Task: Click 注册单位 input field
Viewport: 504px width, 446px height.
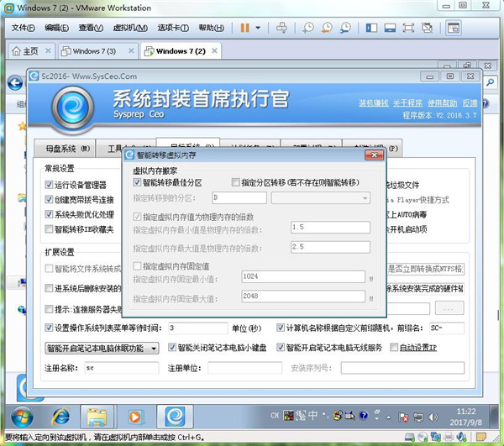Action: (x=245, y=368)
